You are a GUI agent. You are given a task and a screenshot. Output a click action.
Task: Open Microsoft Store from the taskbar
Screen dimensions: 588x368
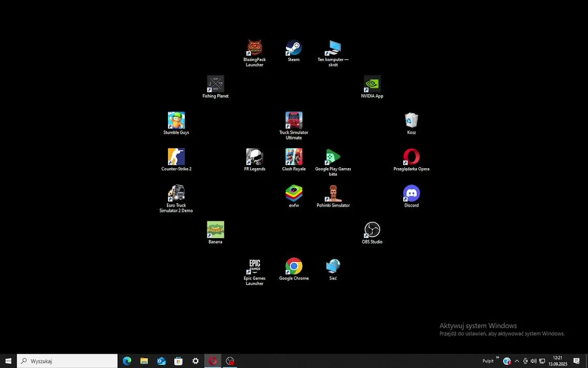[x=179, y=361]
